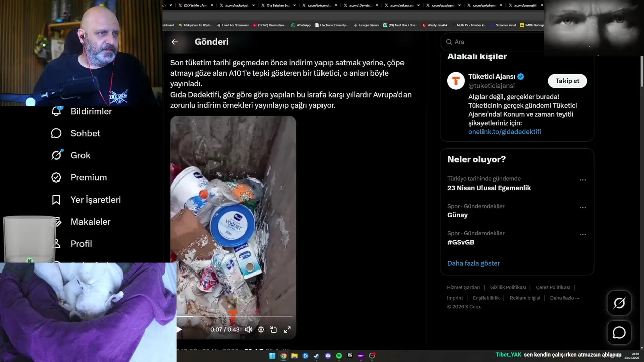Open Imprint footer link

click(x=455, y=298)
